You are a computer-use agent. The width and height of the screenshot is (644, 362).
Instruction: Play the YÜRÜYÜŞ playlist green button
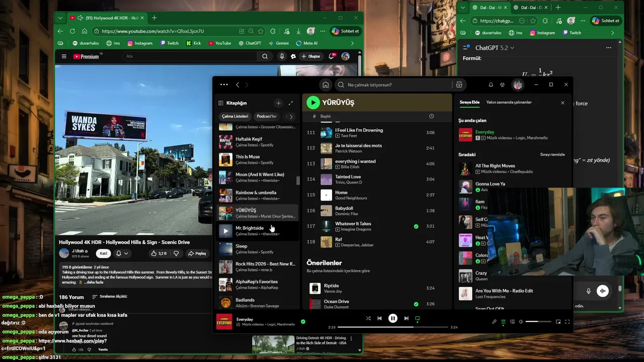click(x=313, y=103)
